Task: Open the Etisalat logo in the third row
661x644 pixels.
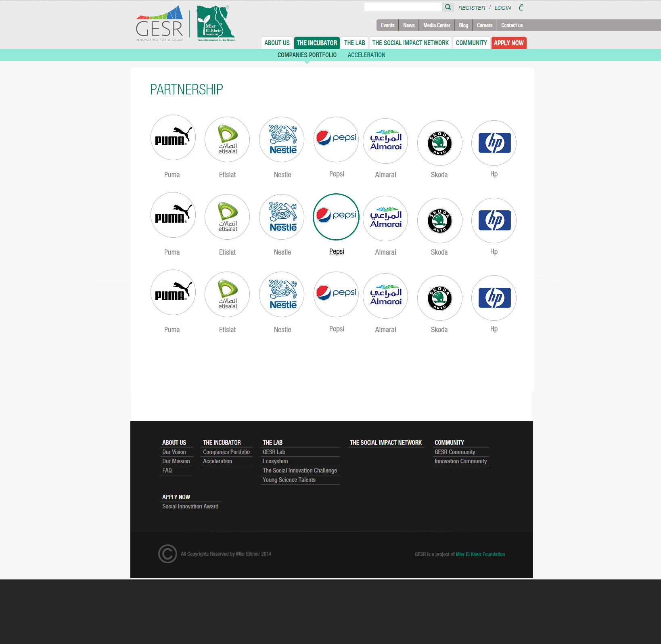Action: (x=227, y=295)
